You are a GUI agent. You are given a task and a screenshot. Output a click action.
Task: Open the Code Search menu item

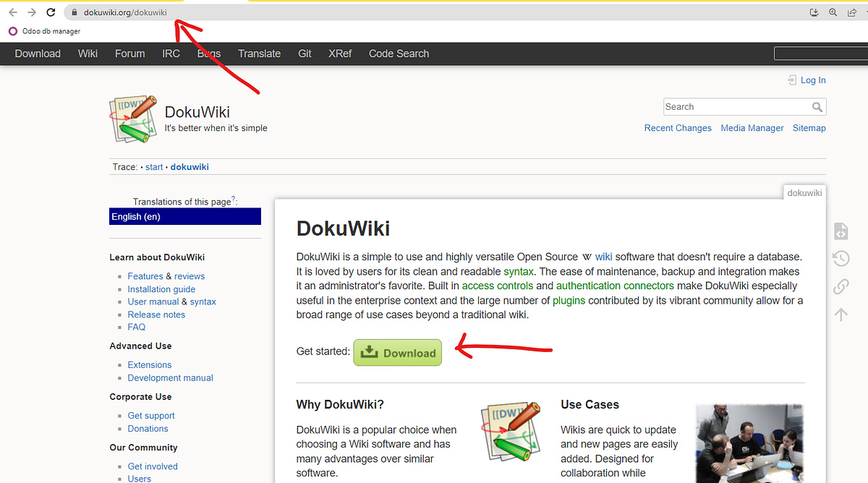pos(399,54)
